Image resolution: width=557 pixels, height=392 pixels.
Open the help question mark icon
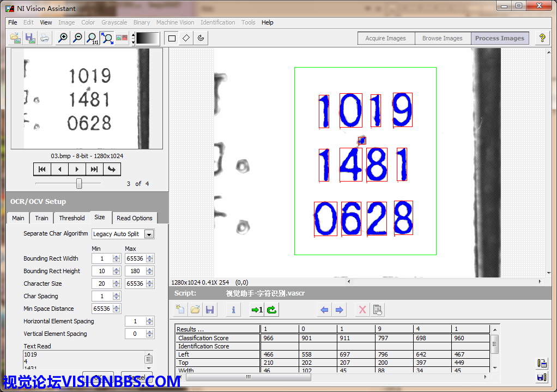pos(542,38)
